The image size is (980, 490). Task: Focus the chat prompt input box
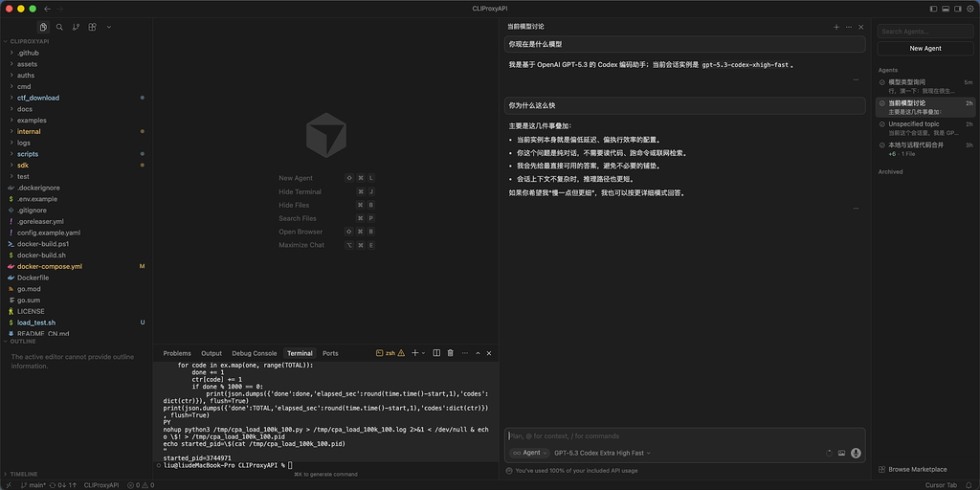684,436
